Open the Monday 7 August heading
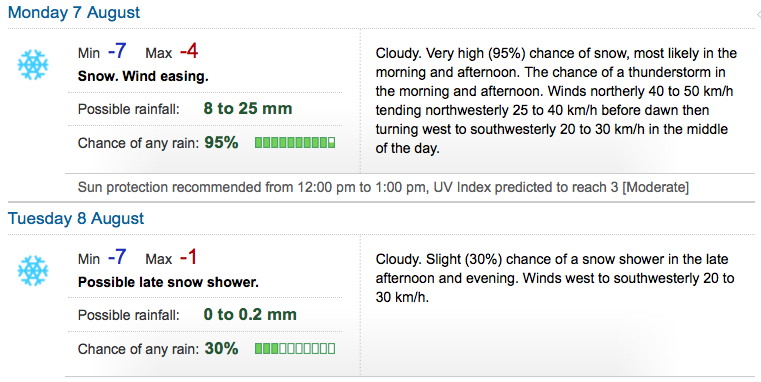Image resolution: width=761 pixels, height=382 pixels. tap(74, 12)
